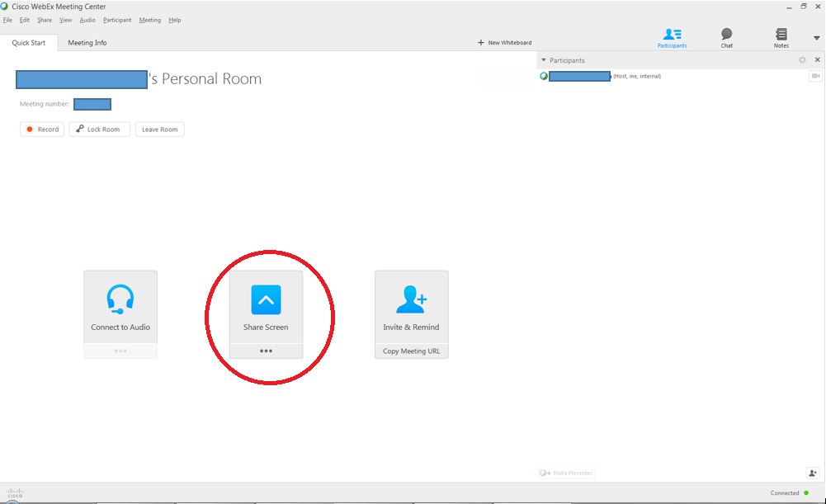This screenshot has width=826, height=504.
Task: Open more Share Screen options dots
Action: pos(266,351)
